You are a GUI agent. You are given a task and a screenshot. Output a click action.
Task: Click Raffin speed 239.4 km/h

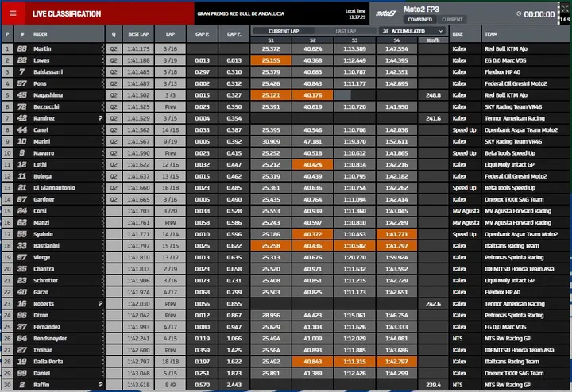pyautogui.click(x=433, y=385)
